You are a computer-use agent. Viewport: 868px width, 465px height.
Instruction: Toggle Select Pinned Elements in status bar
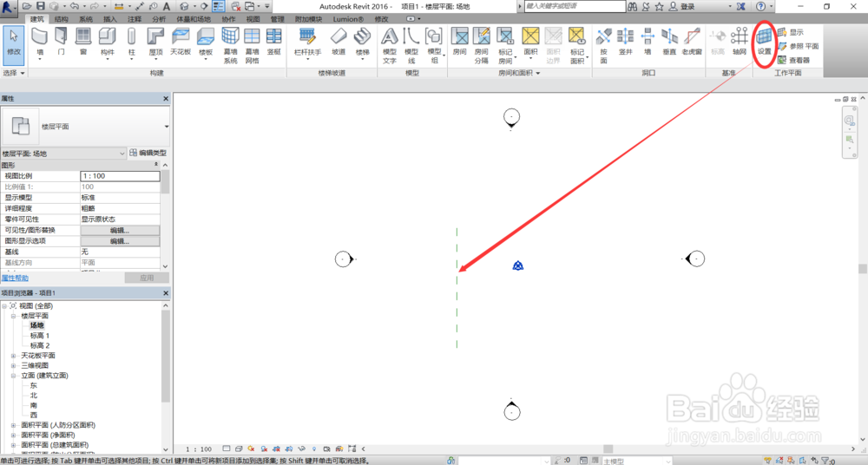(x=791, y=461)
